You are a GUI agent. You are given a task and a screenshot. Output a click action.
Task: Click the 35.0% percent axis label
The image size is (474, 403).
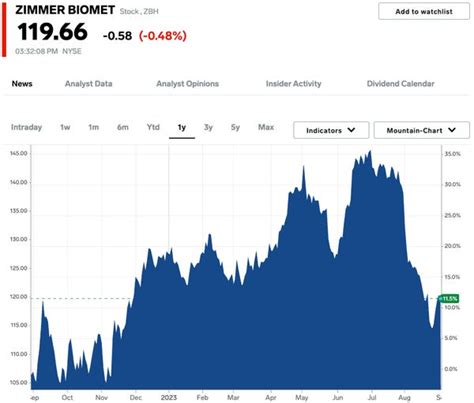click(x=452, y=154)
